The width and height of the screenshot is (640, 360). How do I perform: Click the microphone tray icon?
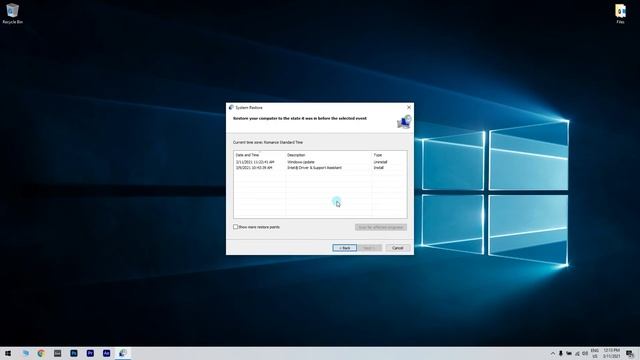561,353
